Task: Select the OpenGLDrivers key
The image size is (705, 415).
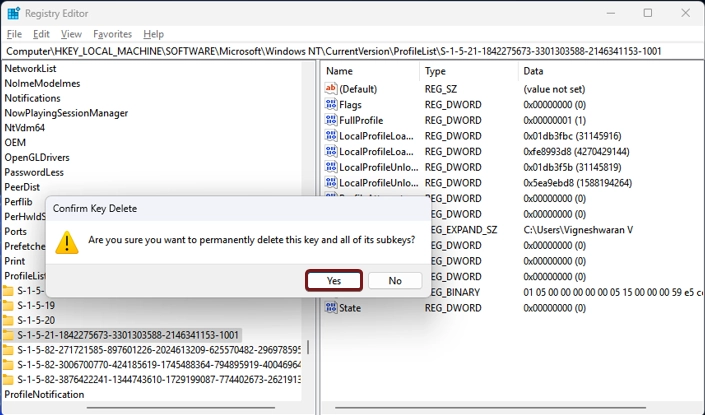Action: (37, 158)
